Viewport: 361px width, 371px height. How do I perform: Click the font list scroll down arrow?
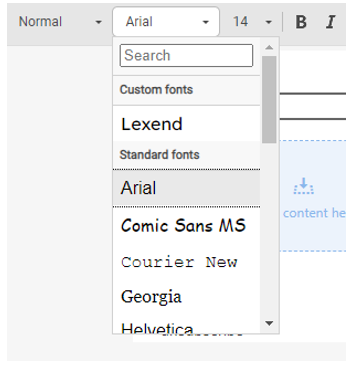pyautogui.click(x=269, y=323)
